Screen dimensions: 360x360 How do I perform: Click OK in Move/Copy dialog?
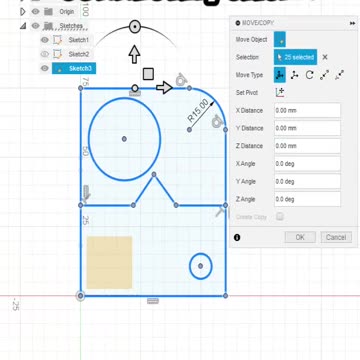(300, 237)
